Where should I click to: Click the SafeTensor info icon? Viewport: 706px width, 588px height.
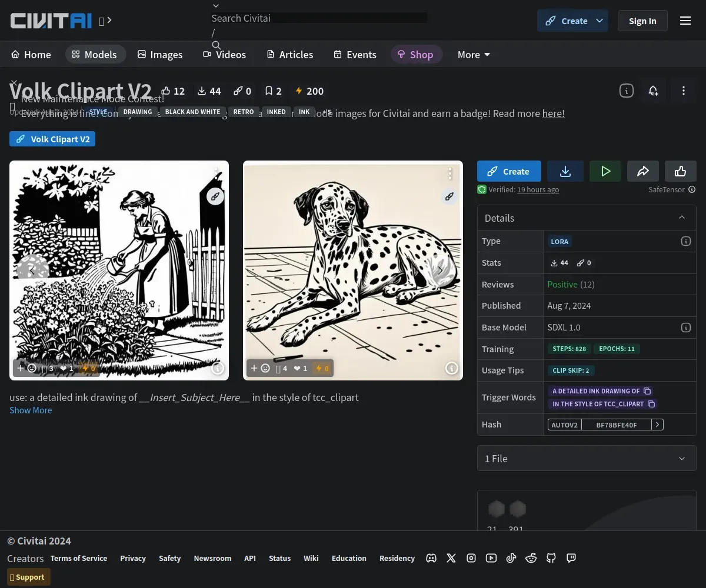pos(692,189)
